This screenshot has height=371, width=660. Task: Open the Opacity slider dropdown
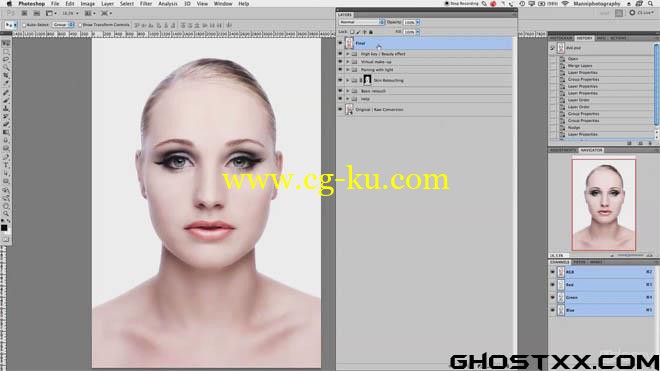[x=418, y=22]
